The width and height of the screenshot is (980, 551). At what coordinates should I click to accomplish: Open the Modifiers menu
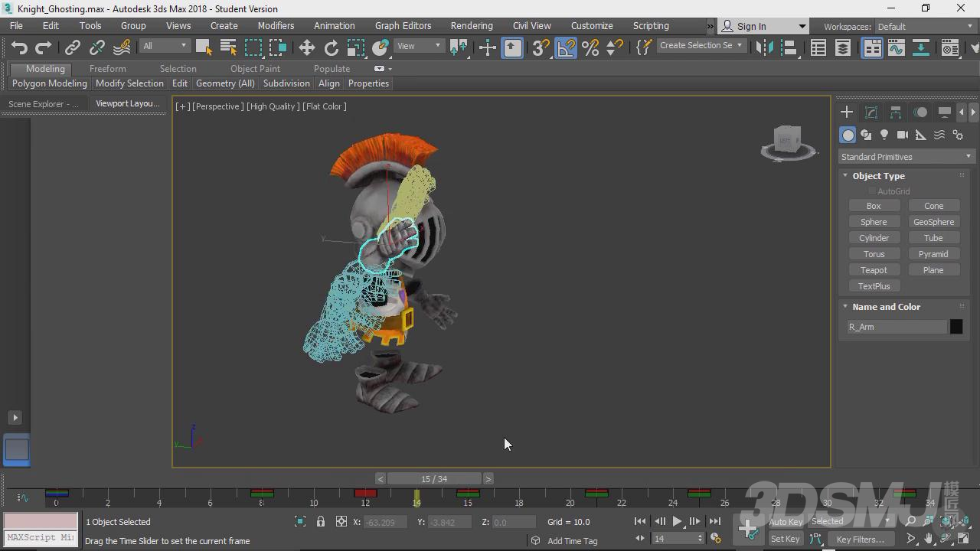pos(276,26)
